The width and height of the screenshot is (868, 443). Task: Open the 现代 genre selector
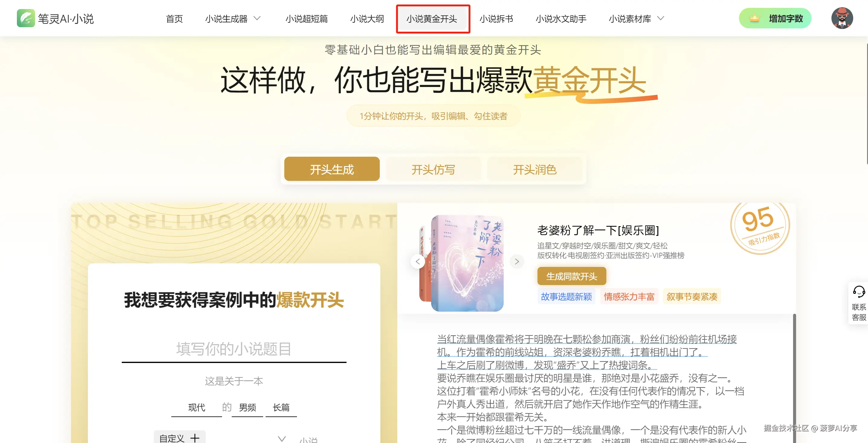[196, 407]
